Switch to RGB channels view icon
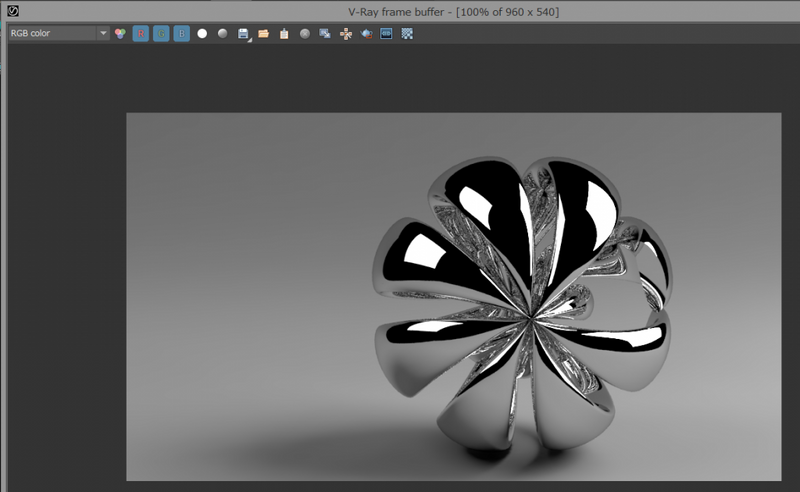Screen dimensions: 800x492 click(x=120, y=34)
